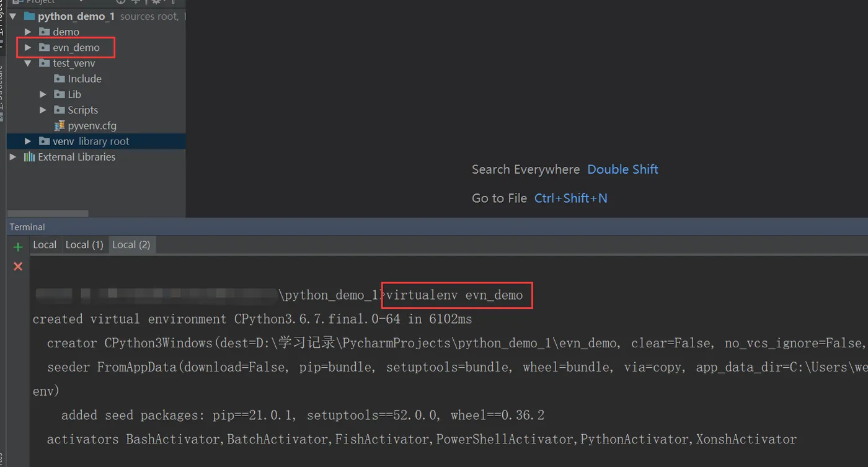The image size is (868, 467).
Task: Expand the External Libraries node arrow
Action: coord(13,157)
